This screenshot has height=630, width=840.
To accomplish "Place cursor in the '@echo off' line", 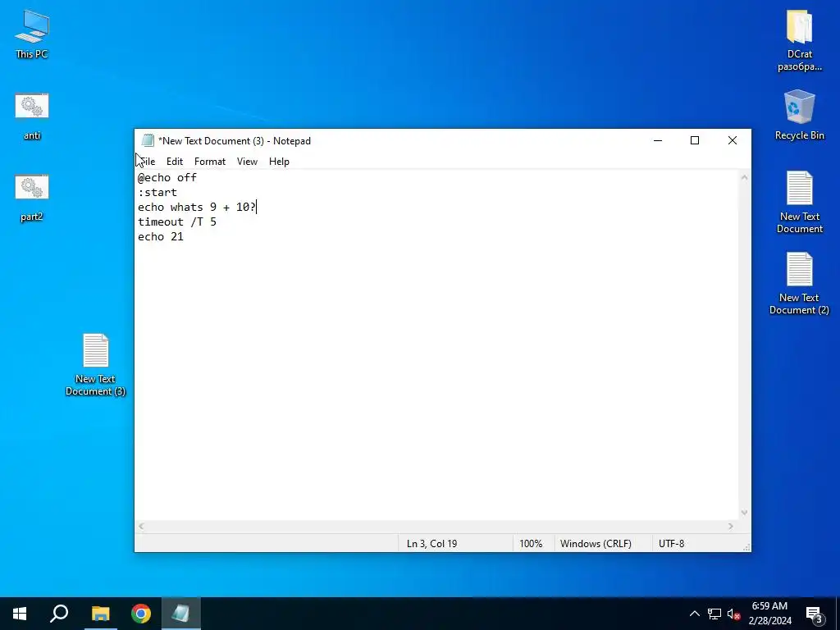I will 167,177.
